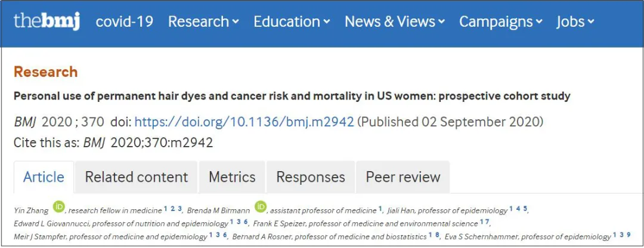Switch to the Metrics tab
The height and width of the screenshot is (248, 644).
coord(232,177)
